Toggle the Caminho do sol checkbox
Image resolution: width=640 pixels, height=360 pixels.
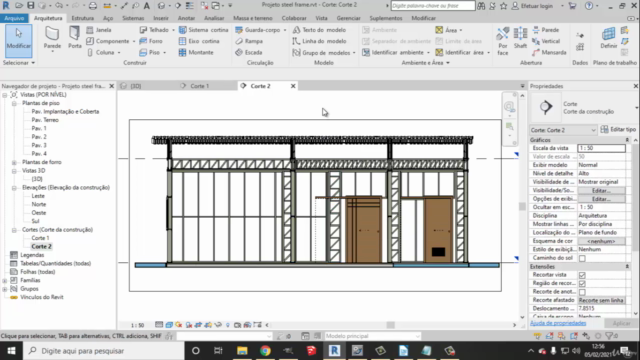pyautogui.click(x=582, y=258)
